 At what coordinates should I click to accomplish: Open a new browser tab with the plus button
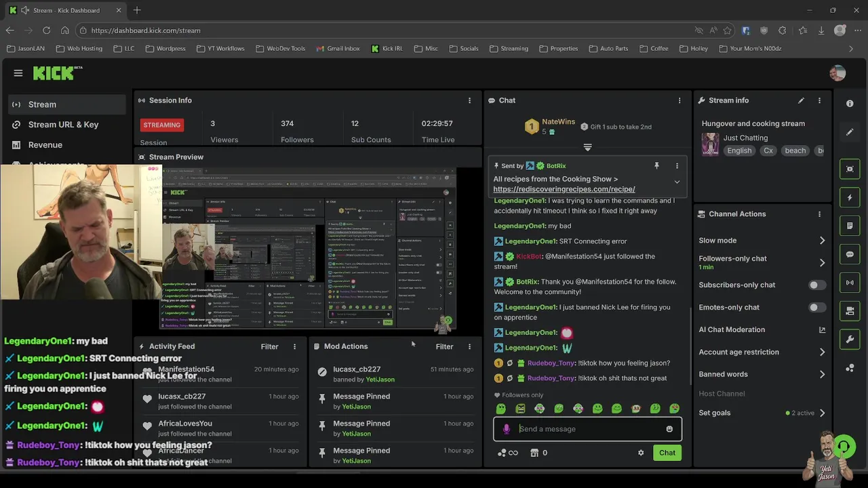point(137,10)
